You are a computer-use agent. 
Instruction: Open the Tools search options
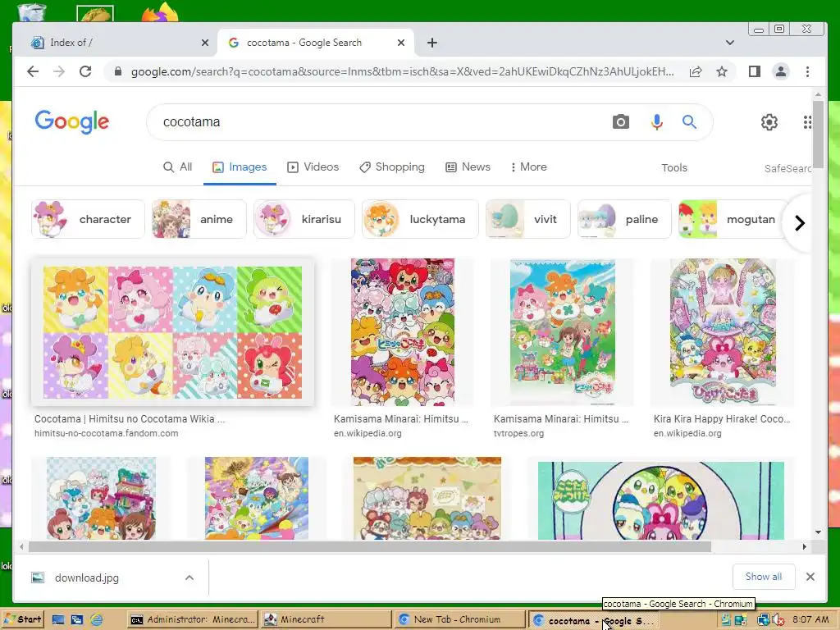pos(674,167)
